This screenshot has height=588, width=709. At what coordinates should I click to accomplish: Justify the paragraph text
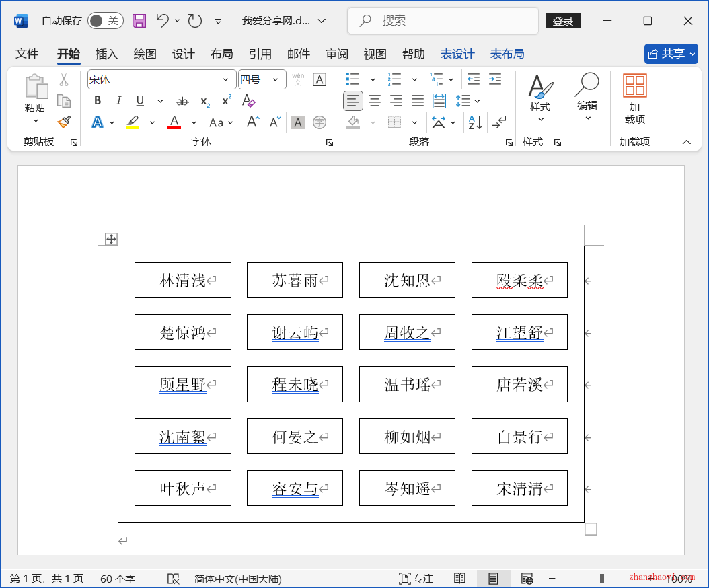pyautogui.click(x=418, y=101)
